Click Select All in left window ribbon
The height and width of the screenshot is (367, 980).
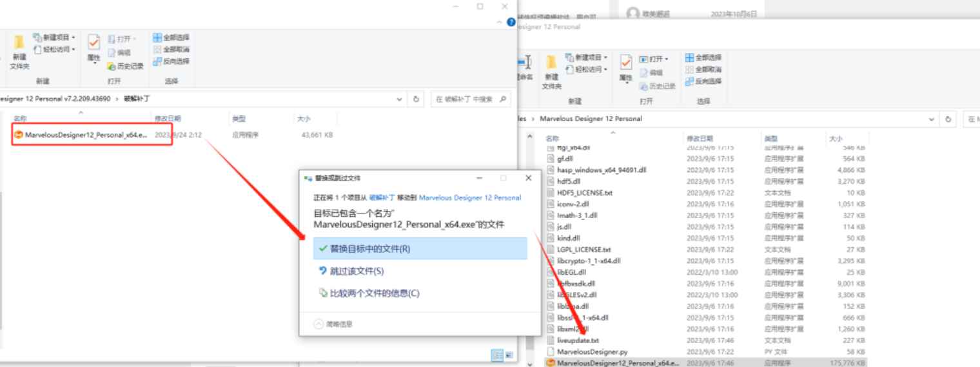click(x=171, y=38)
